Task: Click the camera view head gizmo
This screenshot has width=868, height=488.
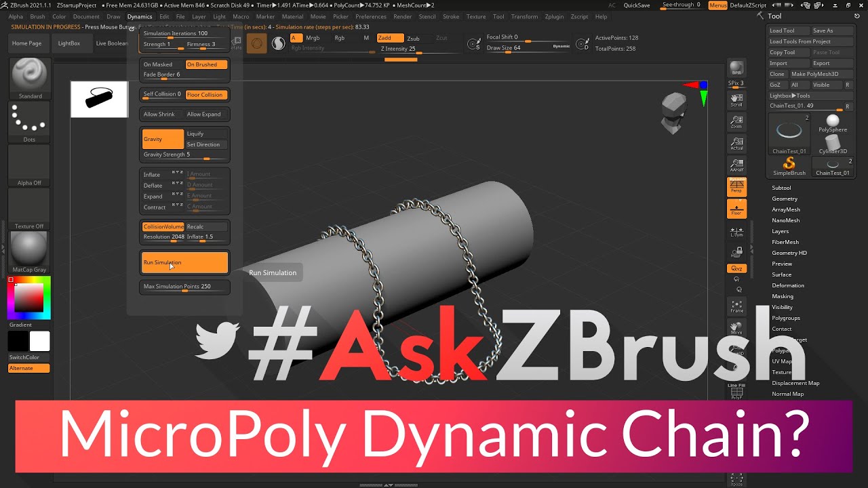Action: point(673,112)
